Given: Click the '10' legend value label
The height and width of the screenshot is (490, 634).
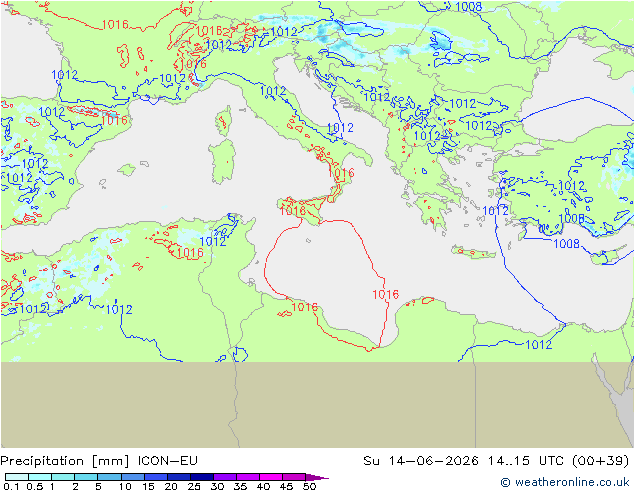Looking at the screenshot, I should click(x=125, y=486).
